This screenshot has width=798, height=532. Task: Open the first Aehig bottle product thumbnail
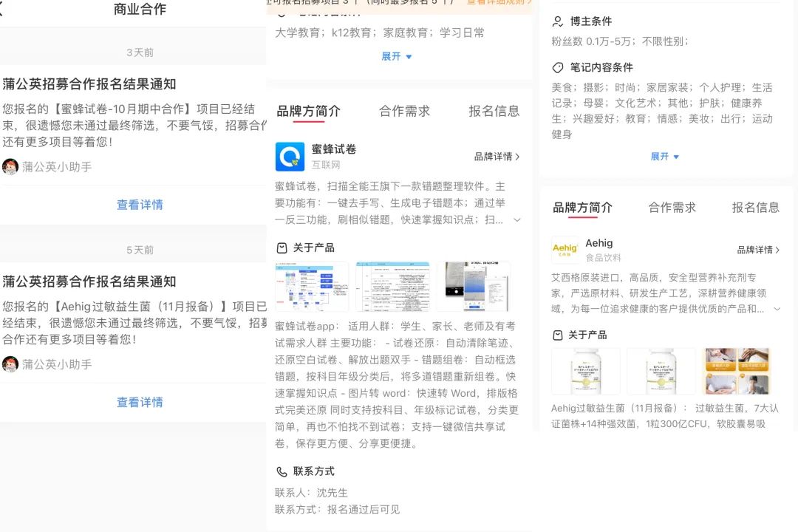pos(586,372)
